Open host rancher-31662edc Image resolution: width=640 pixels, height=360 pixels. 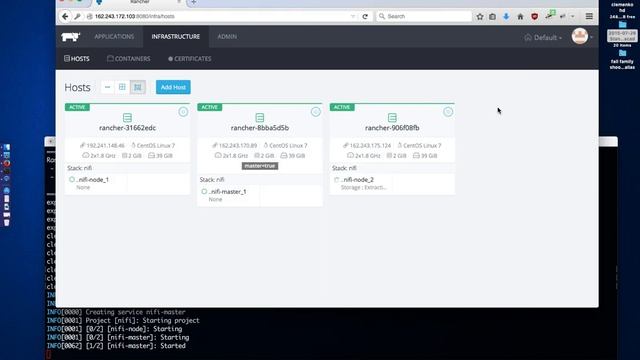point(127,128)
